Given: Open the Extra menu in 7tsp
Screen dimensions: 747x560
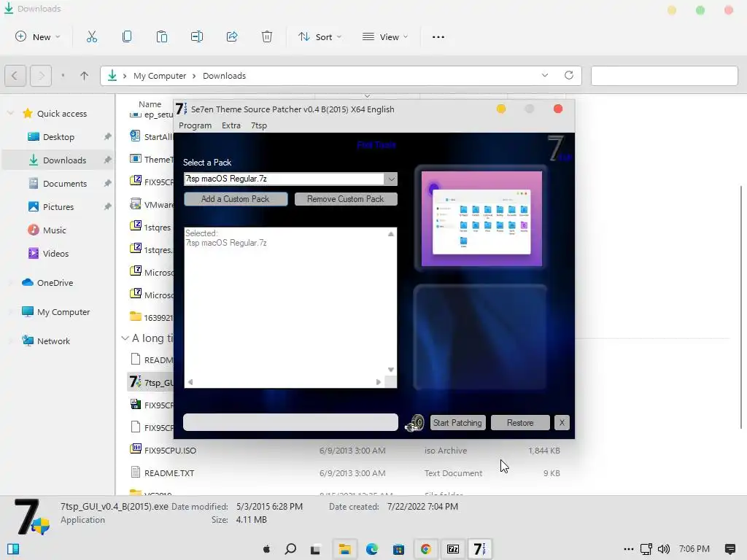Looking at the screenshot, I should (231, 125).
